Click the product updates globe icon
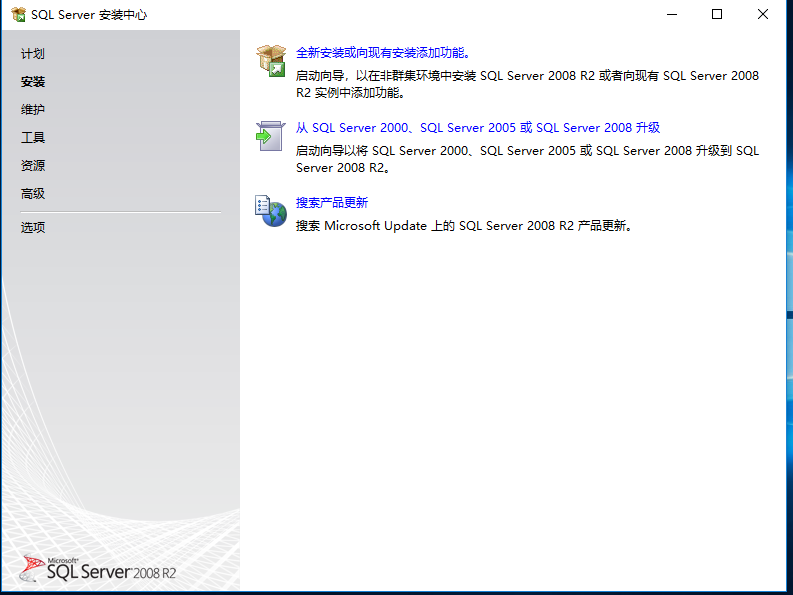 (x=271, y=210)
